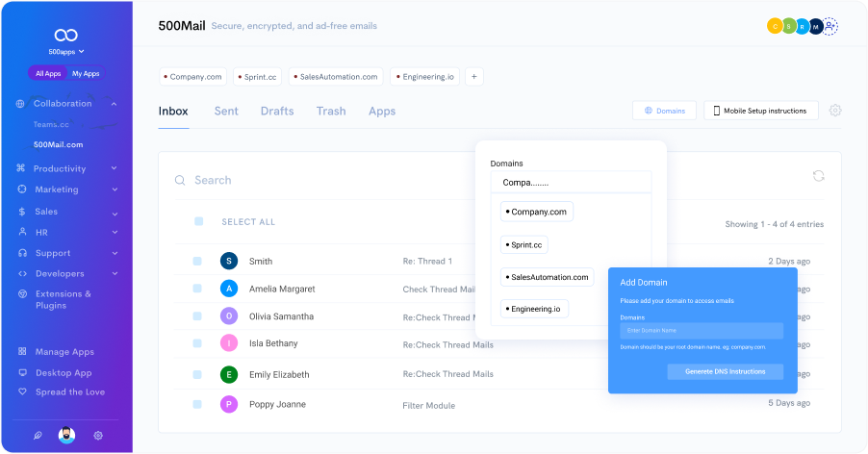
Task: Open Mobile Setup instructions
Action: (x=761, y=111)
